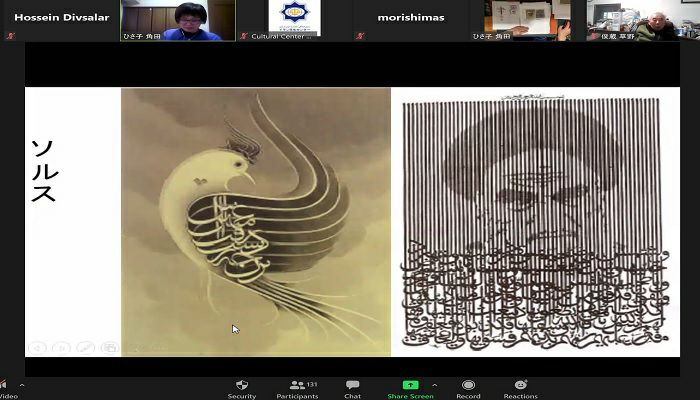Click the slideshow see-all-slides icon
Screen dimensions: 700x400
(x=109, y=347)
